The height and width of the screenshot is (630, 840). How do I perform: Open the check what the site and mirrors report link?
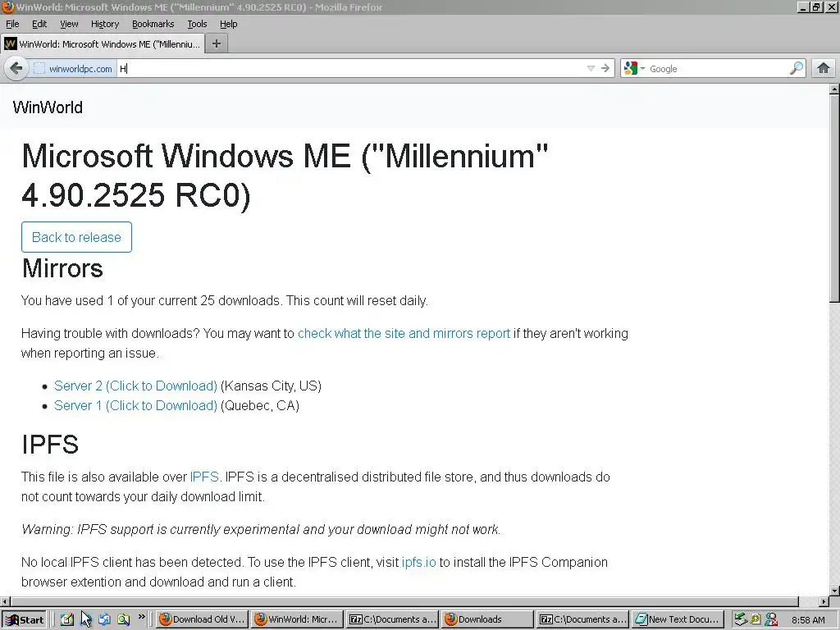click(404, 333)
